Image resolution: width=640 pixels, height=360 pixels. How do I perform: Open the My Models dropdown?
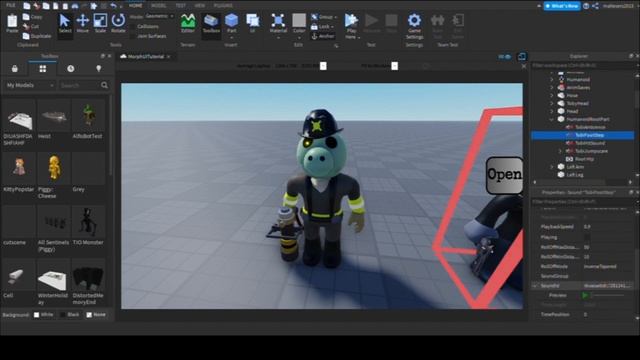[30, 85]
